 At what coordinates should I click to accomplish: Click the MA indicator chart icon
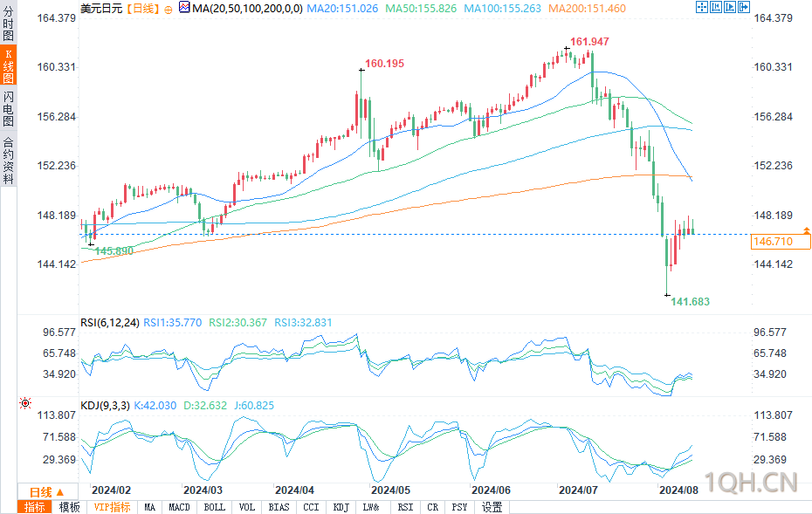[184, 7]
